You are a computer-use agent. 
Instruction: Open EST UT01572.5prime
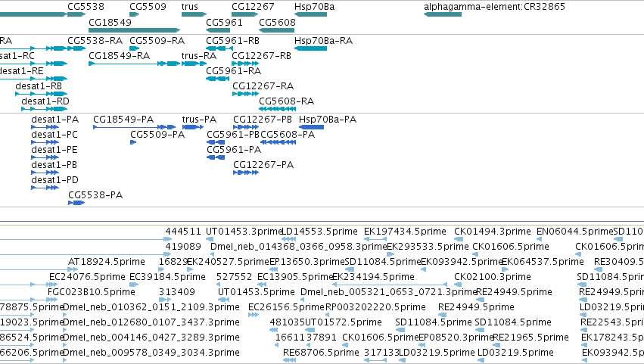pyautogui.click(x=344, y=323)
